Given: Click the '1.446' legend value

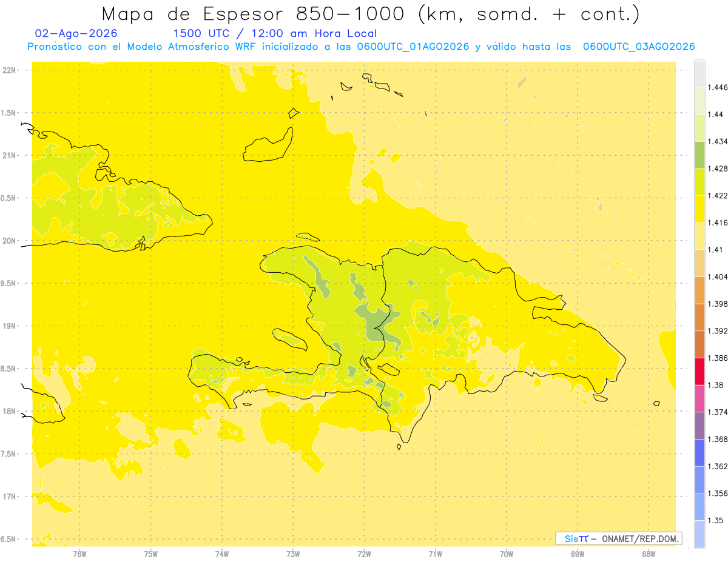Looking at the screenshot, I should point(718,87).
